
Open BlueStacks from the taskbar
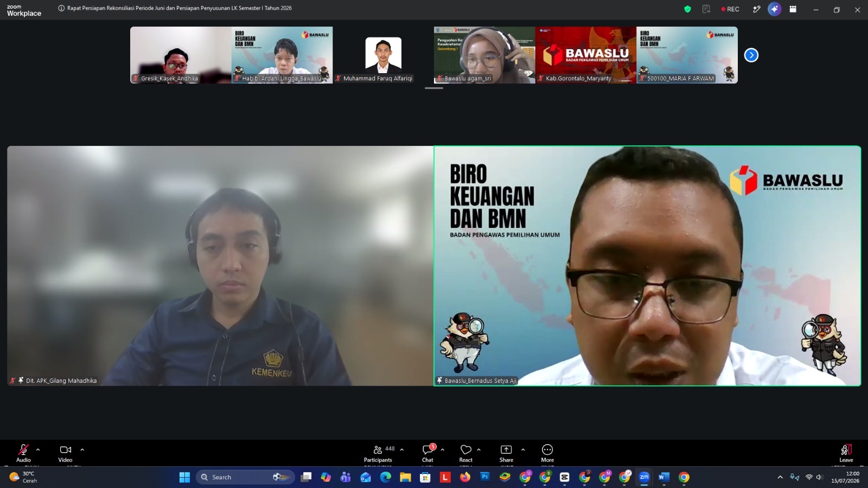click(505, 477)
